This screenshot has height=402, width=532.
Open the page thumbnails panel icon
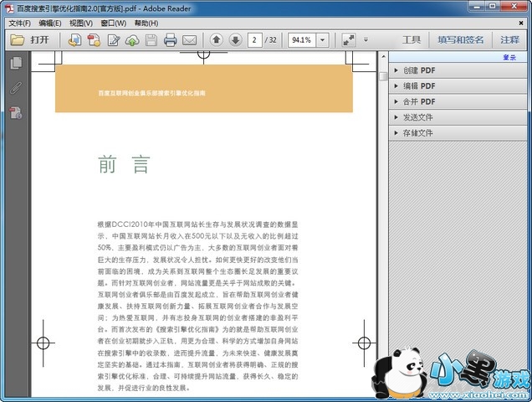[15, 64]
